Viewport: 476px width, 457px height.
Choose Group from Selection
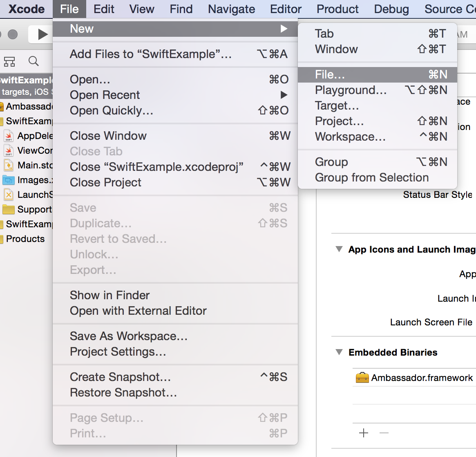tap(378, 178)
